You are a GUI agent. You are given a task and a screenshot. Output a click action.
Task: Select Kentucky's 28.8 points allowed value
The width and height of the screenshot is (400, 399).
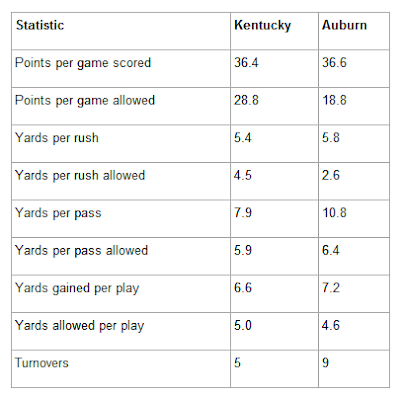[x=246, y=100]
